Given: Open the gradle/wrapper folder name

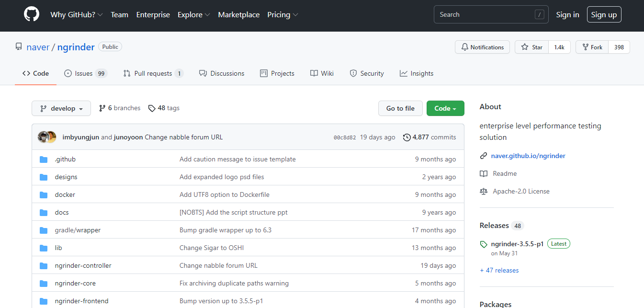Looking at the screenshot, I should coord(78,230).
